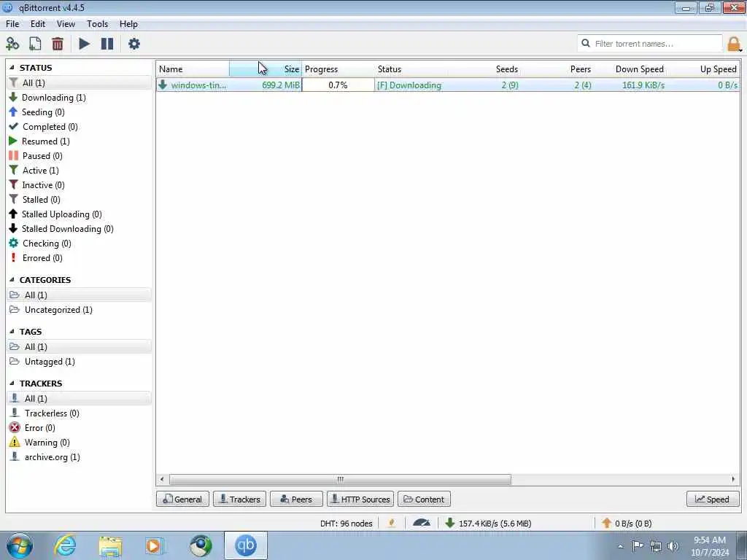Screen dimensions: 747x560
Task: Click the orange lock UI icon
Action: point(734,44)
